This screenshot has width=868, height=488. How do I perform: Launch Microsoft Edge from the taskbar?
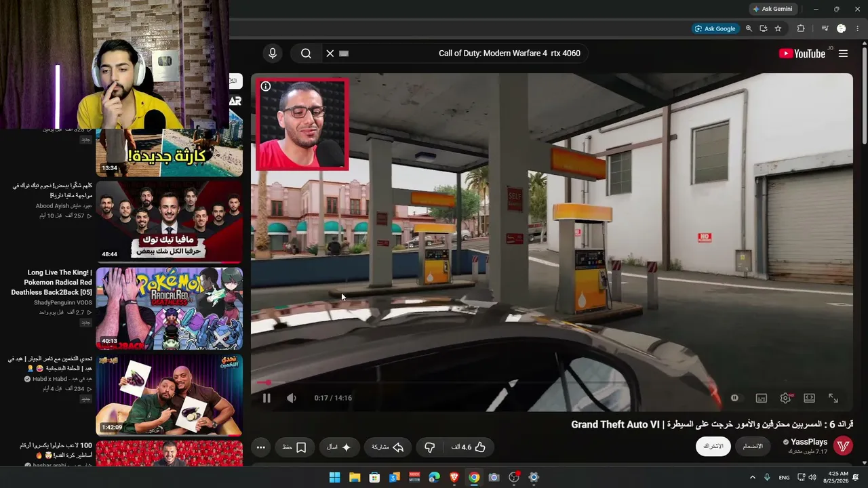[x=435, y=477]
